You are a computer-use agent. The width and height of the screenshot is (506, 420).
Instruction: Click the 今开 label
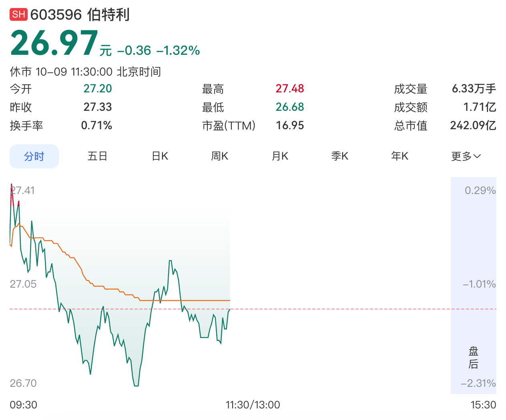click(x=21, y=89)
